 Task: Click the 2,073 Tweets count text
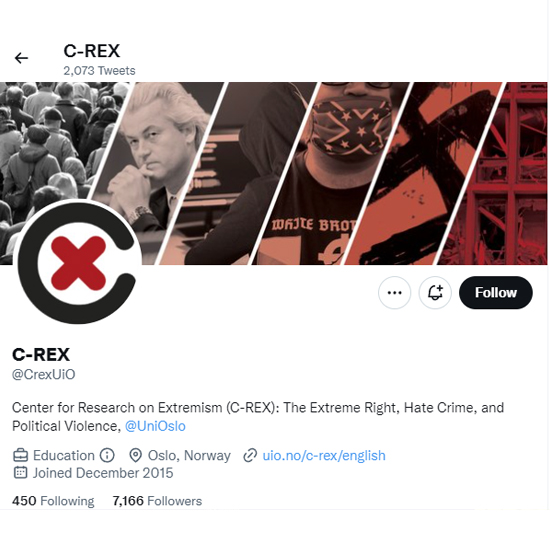click(99, 71)
